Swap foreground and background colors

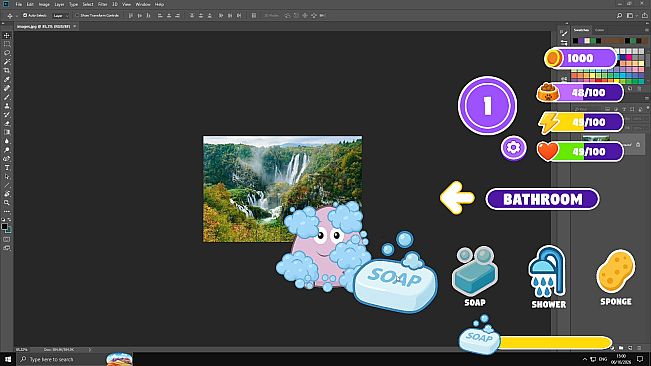(x=9, y=220)
